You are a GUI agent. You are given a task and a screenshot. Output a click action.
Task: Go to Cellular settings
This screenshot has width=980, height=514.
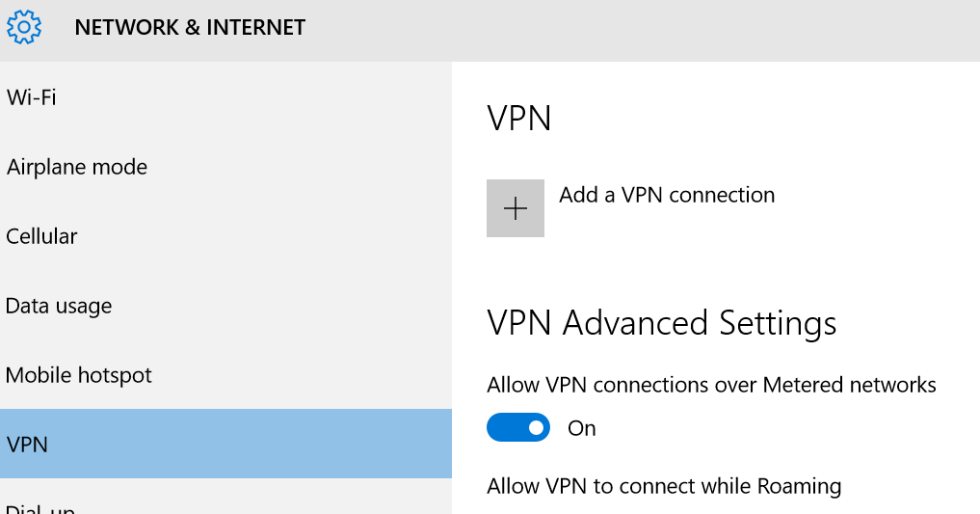click(225, 236)
